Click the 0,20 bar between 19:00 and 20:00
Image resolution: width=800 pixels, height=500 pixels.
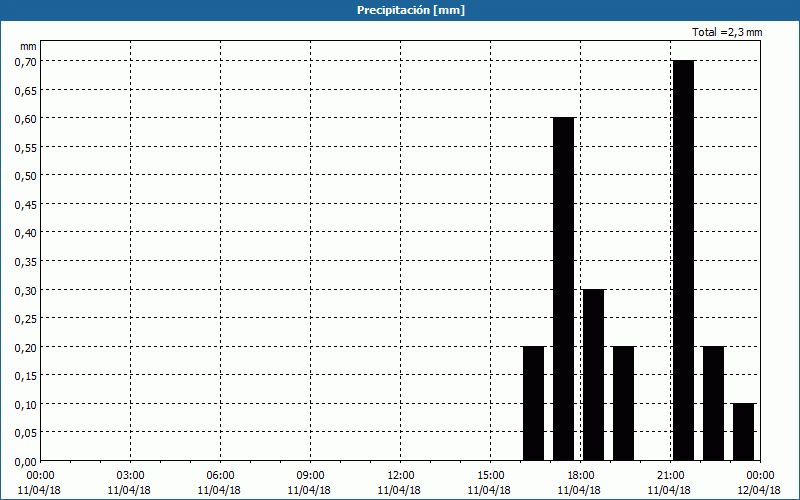623,404
